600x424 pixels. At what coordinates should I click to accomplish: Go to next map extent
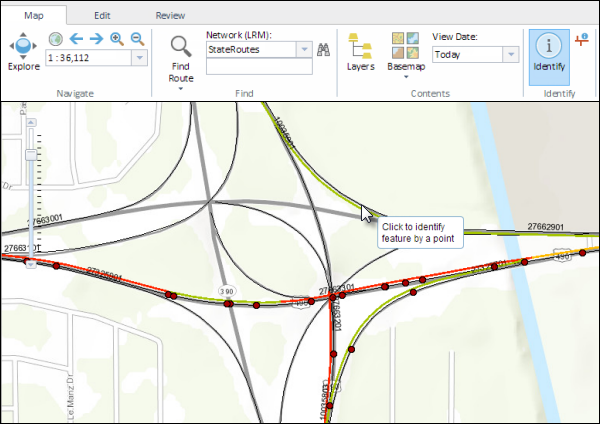[97, 39]
